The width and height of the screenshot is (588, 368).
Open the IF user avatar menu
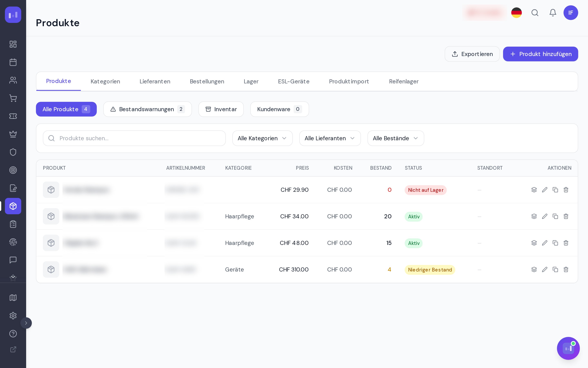[x=570, y=13]
